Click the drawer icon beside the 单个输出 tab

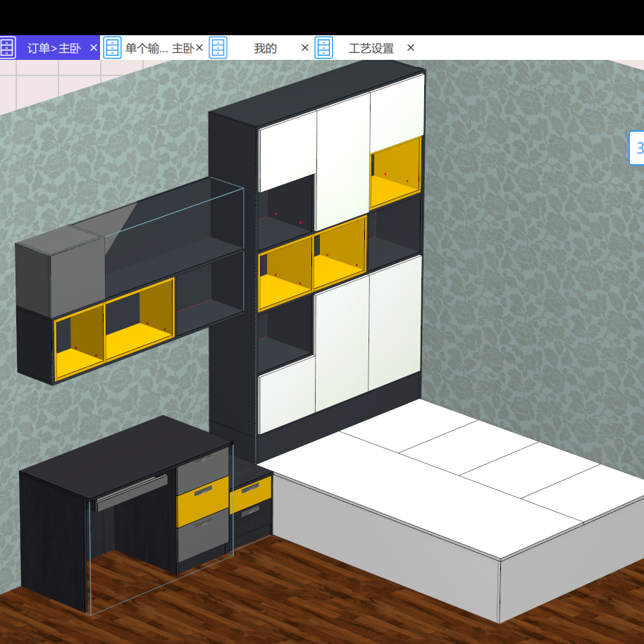point(112,48)
